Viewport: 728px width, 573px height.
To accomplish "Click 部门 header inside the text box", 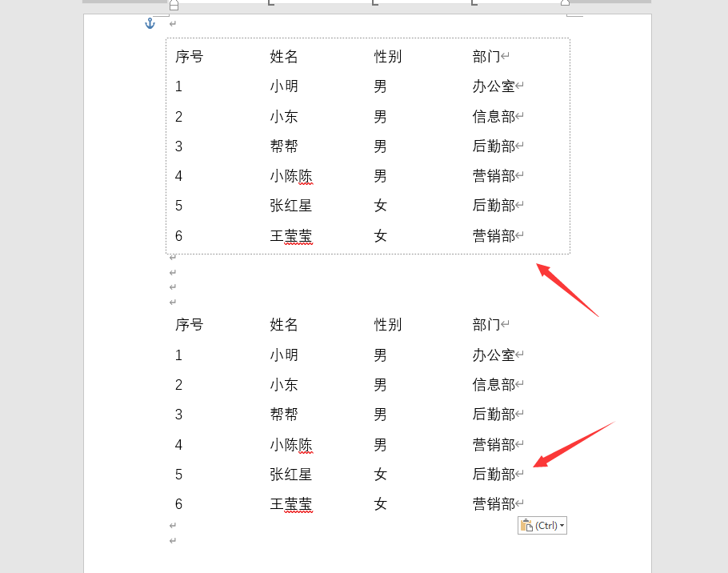I will point(486,57).
